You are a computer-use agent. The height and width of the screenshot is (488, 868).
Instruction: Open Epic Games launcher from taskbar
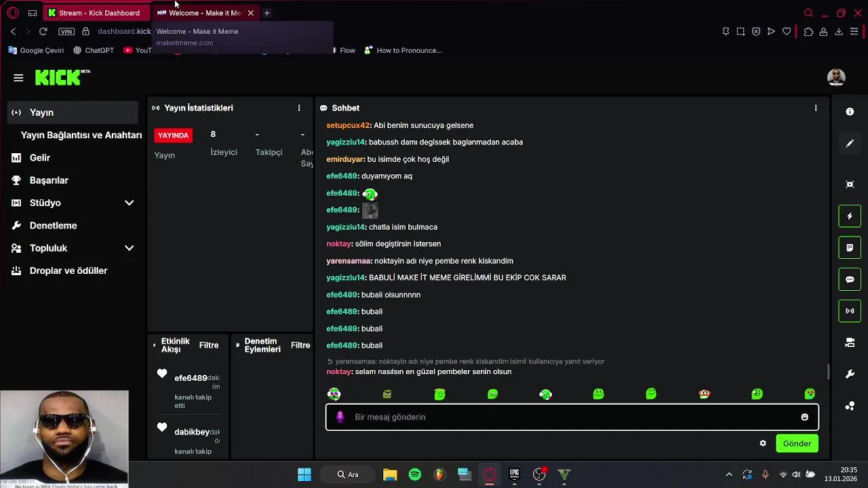514,474
